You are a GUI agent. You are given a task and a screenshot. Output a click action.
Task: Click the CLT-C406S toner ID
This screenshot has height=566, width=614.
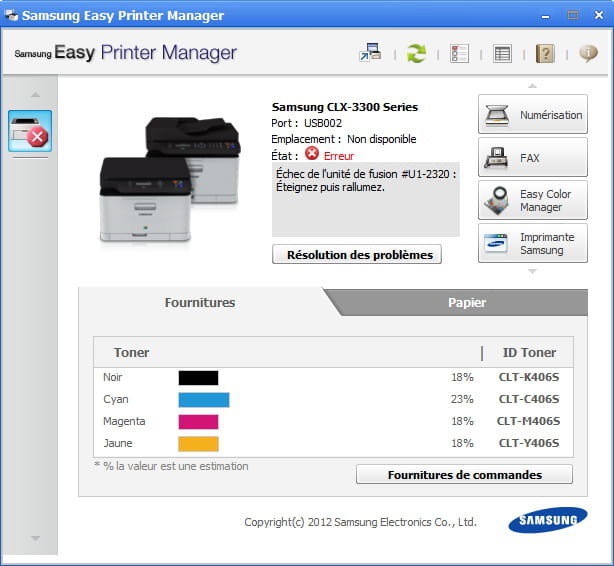pos(529,399)
